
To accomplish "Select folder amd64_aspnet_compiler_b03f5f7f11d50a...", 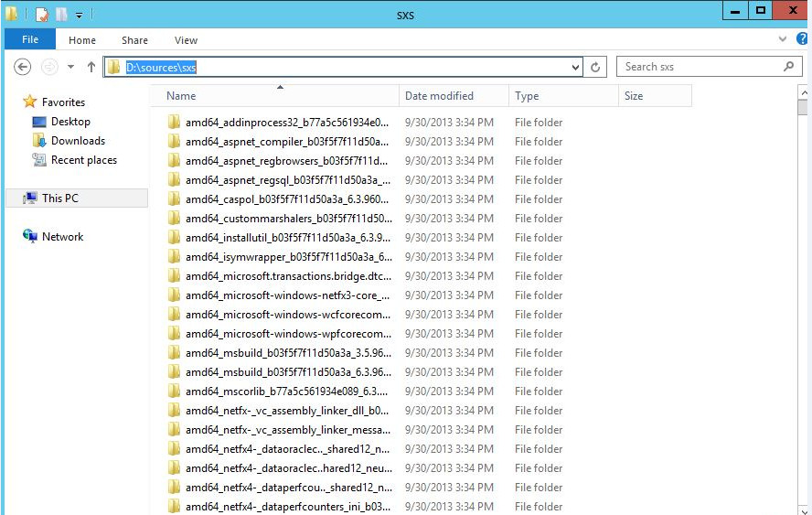I will pos(287,142).
